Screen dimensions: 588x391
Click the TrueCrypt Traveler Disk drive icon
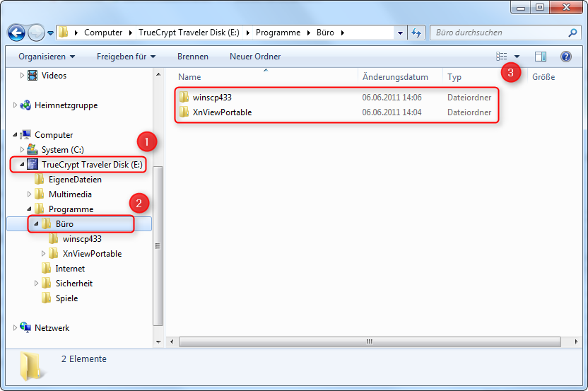click(x=33, y=164)
